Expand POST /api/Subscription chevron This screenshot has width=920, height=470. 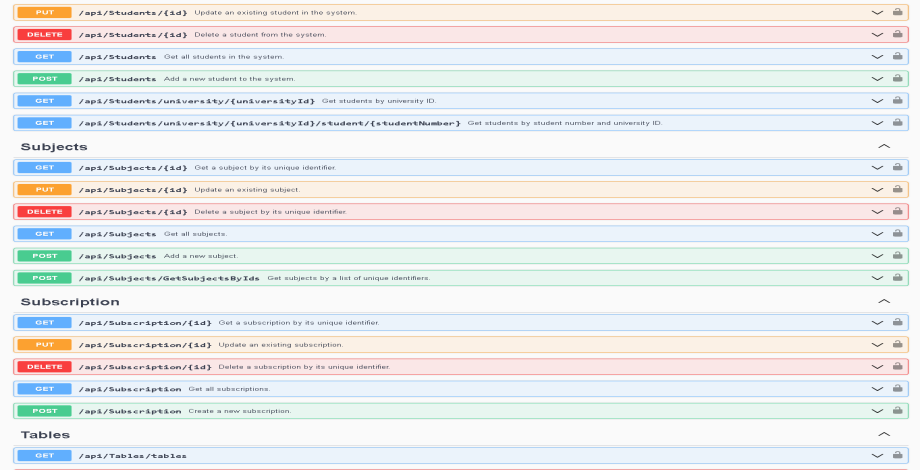[x=877, y=411]
